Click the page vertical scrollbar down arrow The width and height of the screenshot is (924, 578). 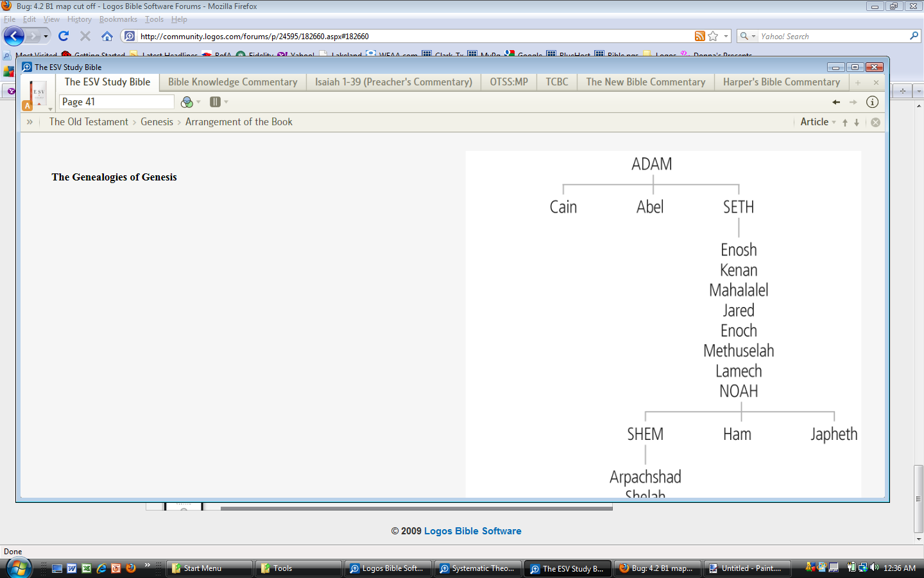click(x=919, y=539)
